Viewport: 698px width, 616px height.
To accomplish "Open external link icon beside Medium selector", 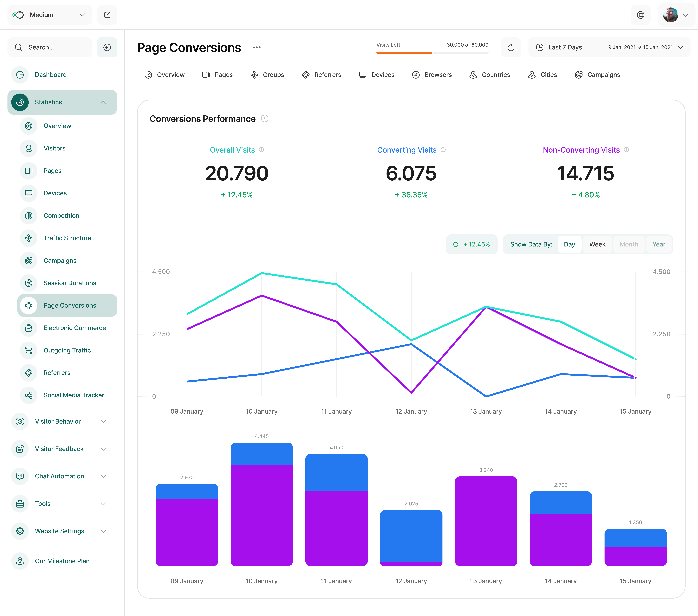I will (107, 15).
